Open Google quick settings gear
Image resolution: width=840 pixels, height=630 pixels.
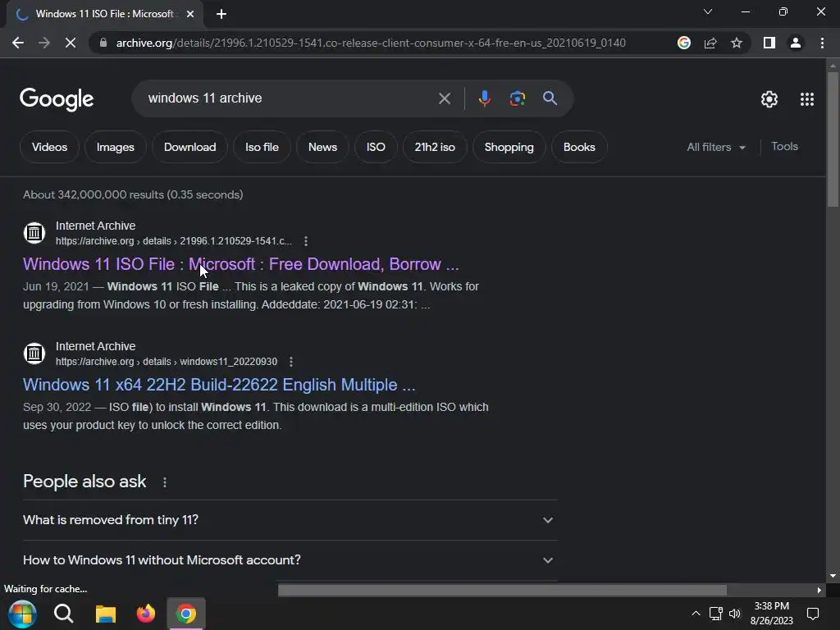(x=769, y=99)
